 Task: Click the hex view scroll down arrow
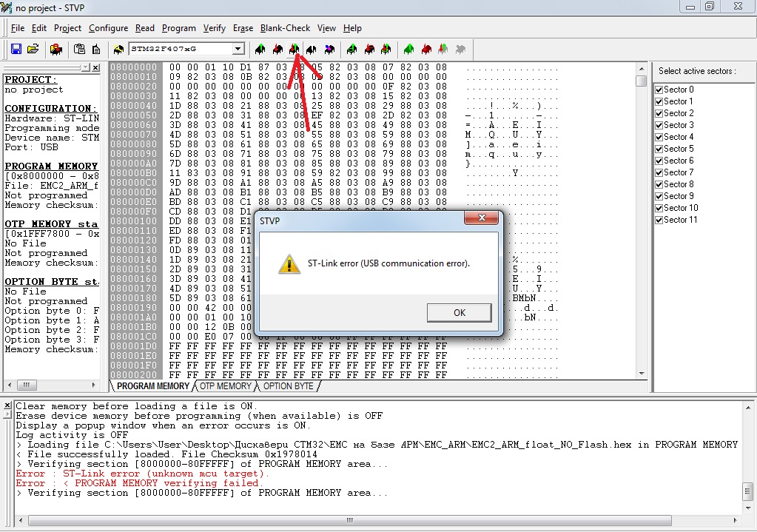pyautogui.click(x=641, y=374)
